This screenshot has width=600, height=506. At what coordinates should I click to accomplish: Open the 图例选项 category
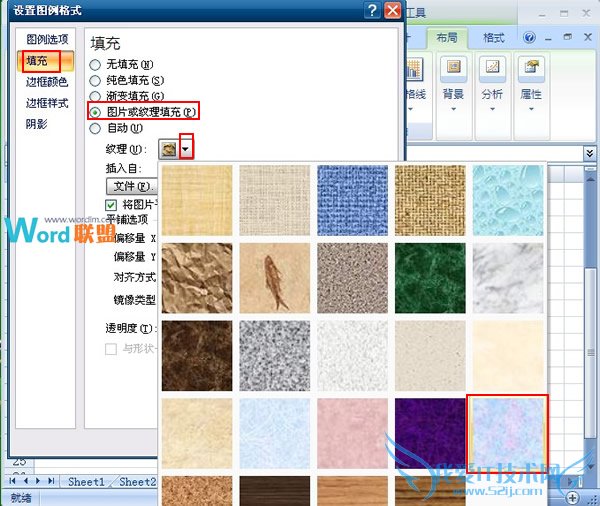point(47,39)
